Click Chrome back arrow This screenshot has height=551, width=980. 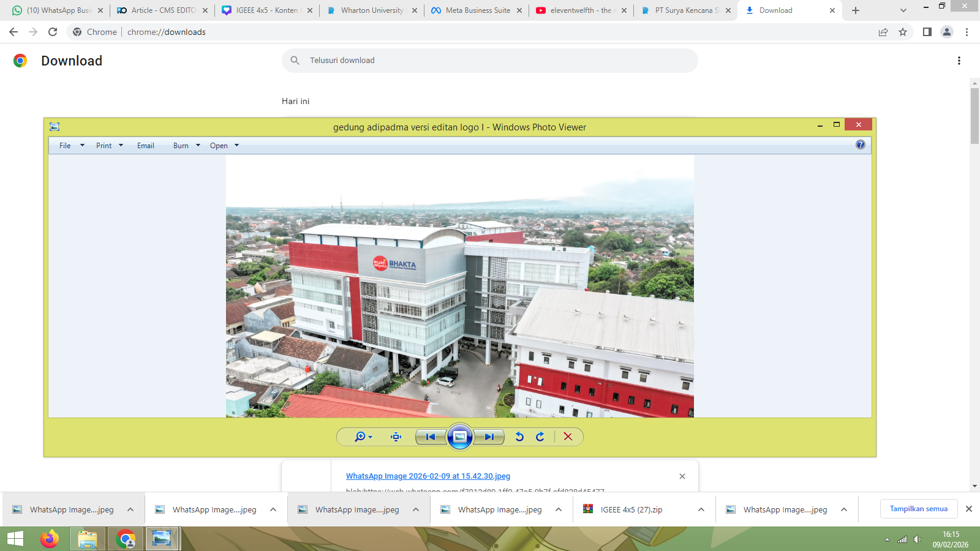click(13, 32)
